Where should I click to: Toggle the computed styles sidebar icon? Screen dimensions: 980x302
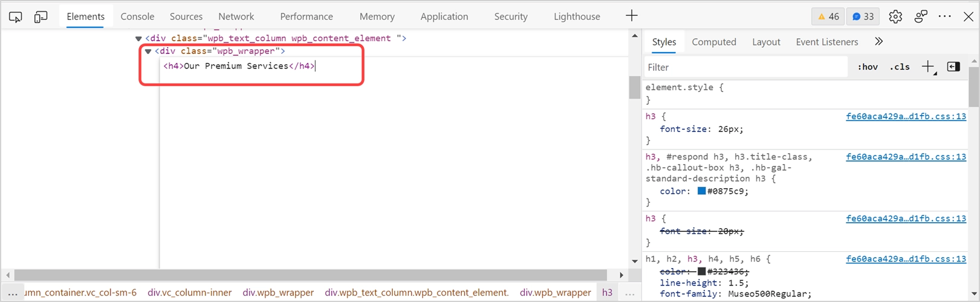[x=953, y=67]
